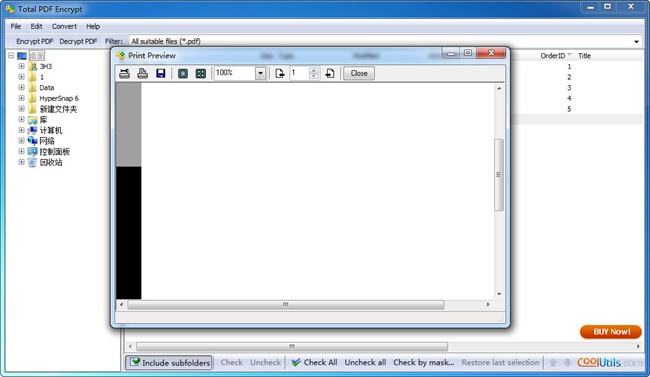Show whole page view icon
This screenshot has height=377, width=650.
pos(183,73)
